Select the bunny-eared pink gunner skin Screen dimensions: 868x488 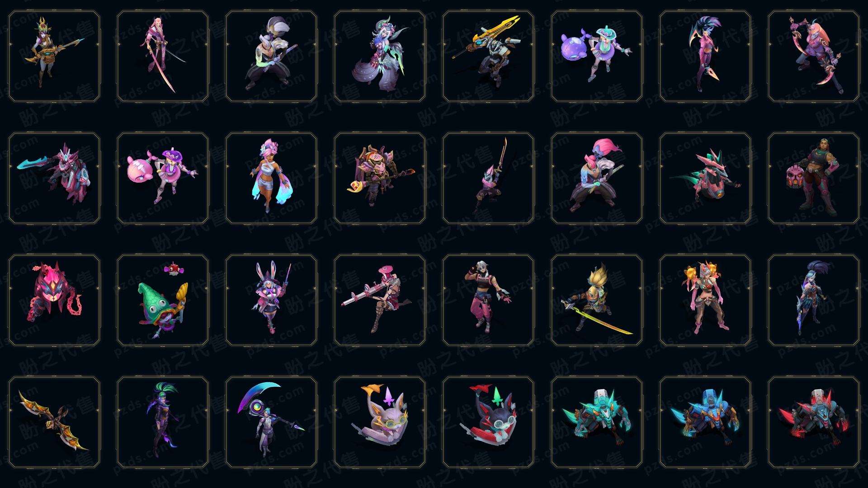coord(271,300)
